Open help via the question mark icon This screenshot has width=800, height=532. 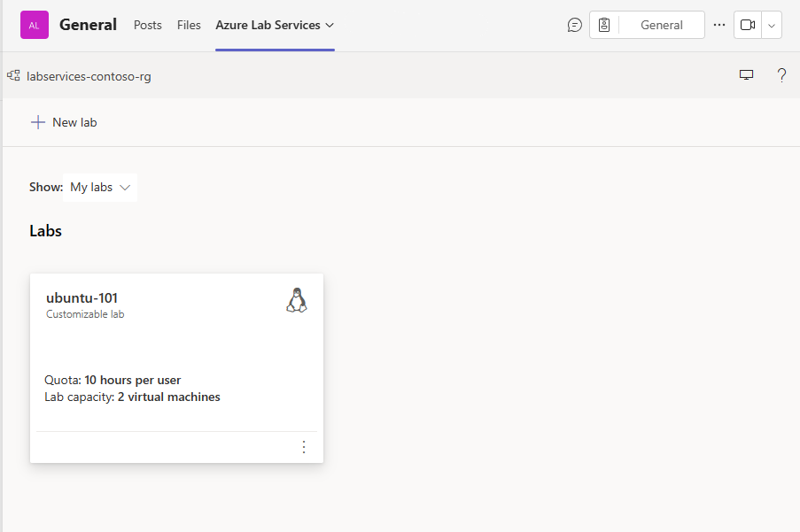[781, 75]
